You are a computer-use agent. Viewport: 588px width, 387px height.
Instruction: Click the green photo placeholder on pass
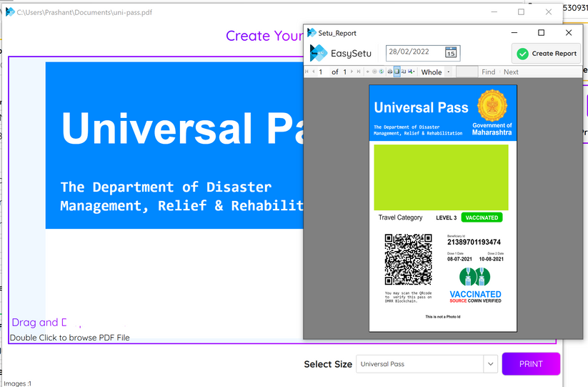[441, 177]
